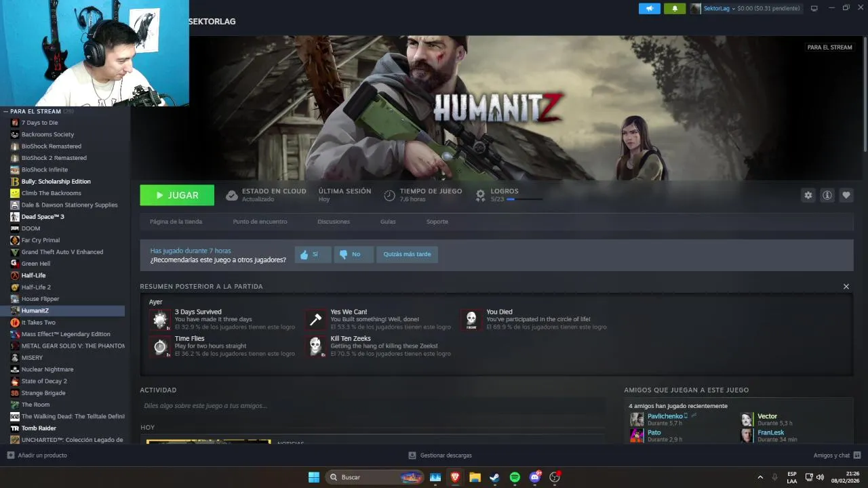The width and height of the screenshot is (868, 488).
Task: Open Brave browser from taskbar
Action: [455, 477]
